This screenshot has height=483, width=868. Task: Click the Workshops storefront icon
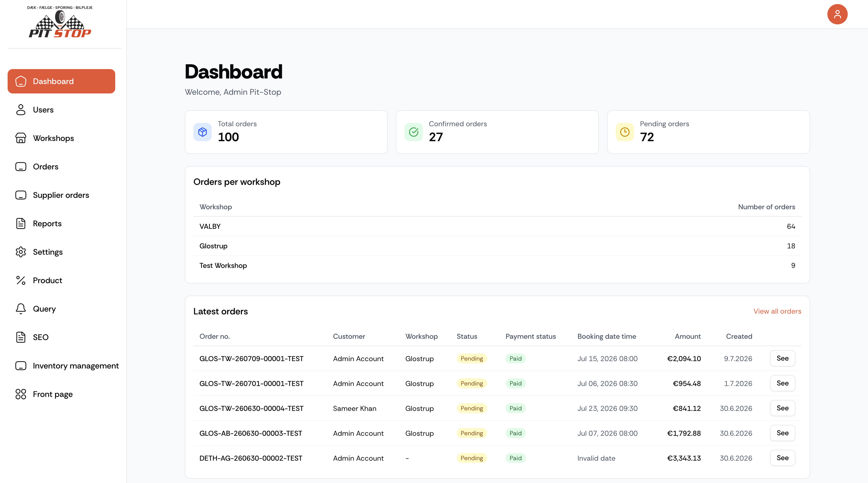[x=21, y=138]
